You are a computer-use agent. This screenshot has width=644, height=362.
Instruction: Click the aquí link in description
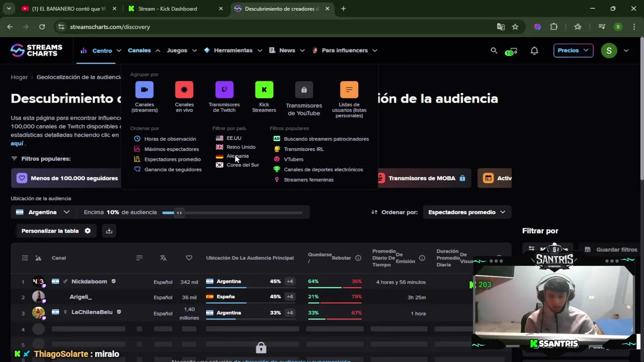(x=17, y=143)
